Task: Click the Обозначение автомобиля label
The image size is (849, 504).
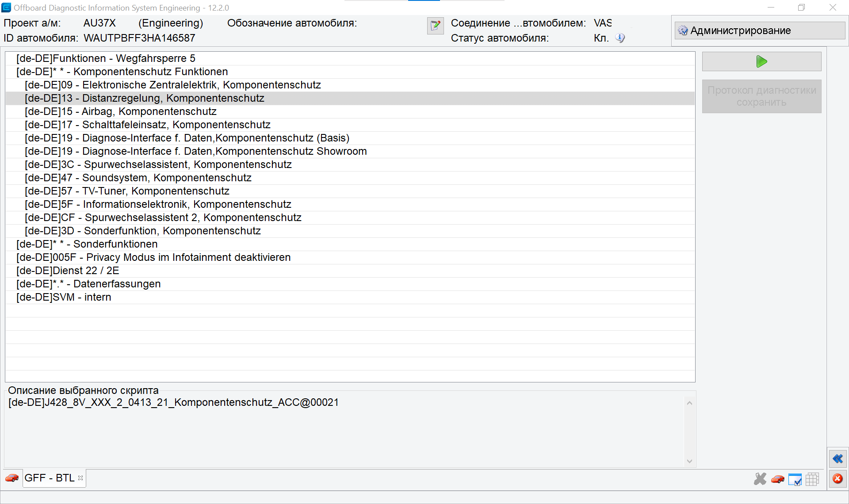Action: 292,23
